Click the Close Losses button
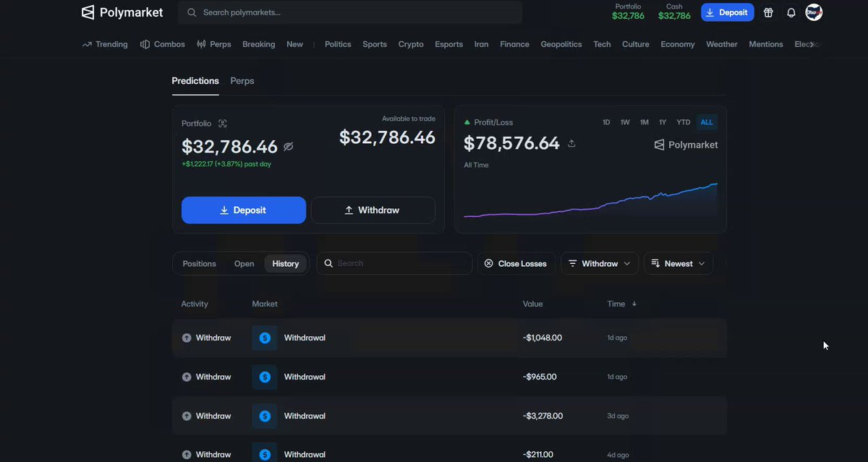 [x=516, y=264]
